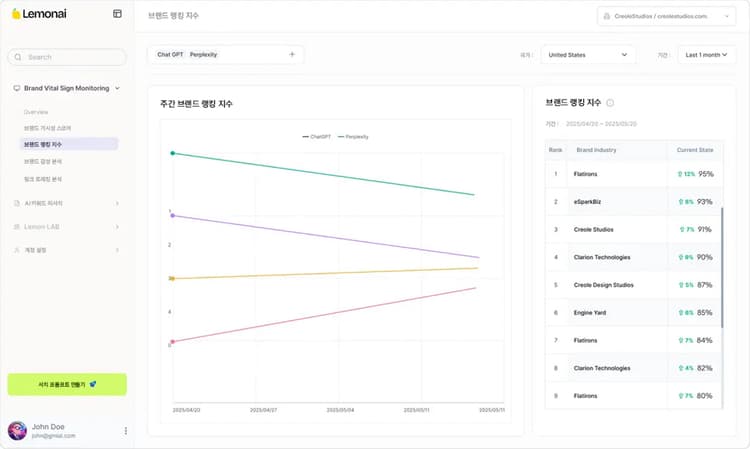
Task: Click the sidebar collapse panel icon
Action: point(117,14)
